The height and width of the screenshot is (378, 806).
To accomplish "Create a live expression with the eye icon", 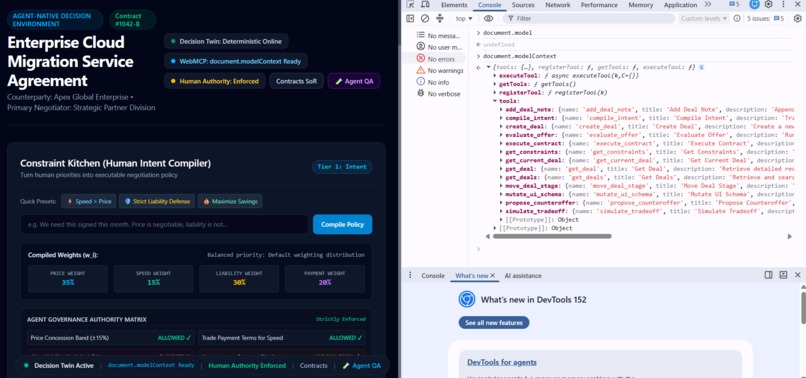I will click(x=488, y=19).
